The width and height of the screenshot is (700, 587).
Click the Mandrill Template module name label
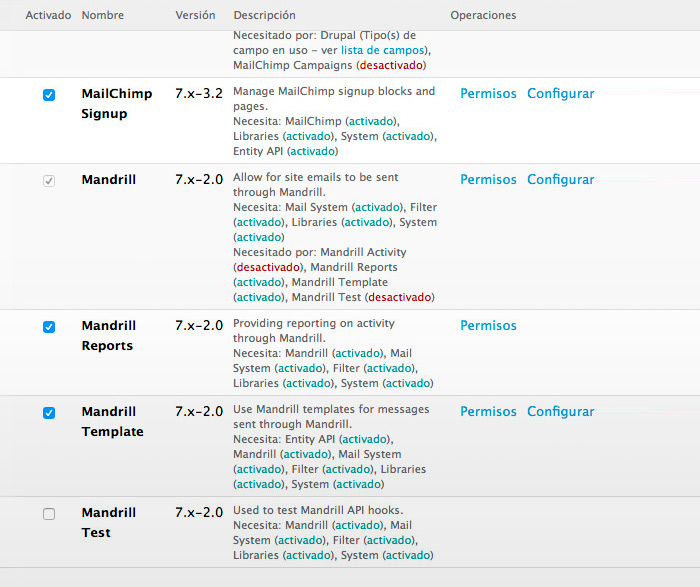coord(112,421)
